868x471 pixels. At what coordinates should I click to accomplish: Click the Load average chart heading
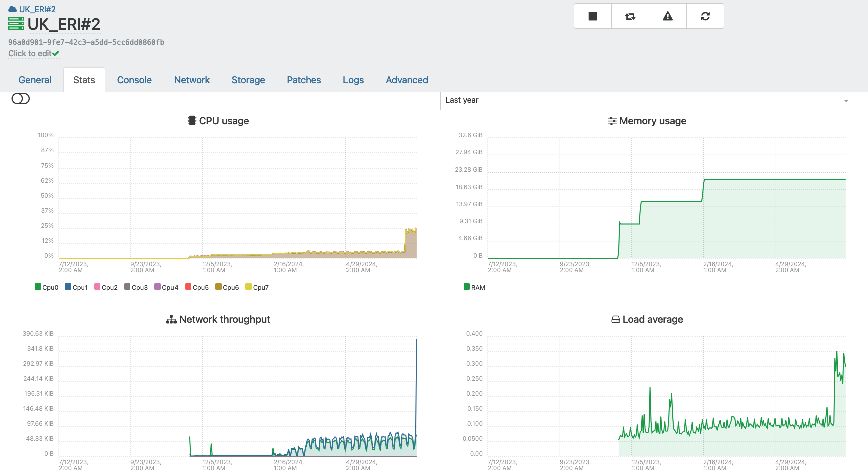coord(653,319)
